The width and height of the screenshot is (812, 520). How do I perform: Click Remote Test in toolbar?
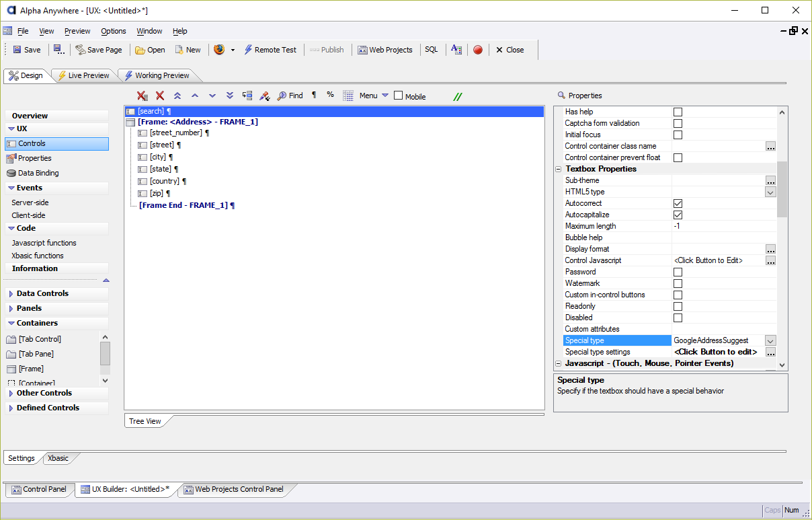click(x=270, y=50)
